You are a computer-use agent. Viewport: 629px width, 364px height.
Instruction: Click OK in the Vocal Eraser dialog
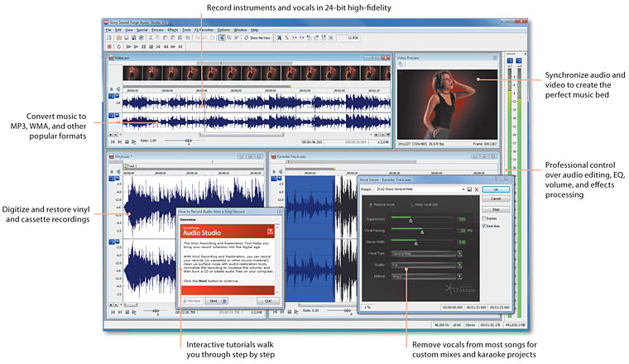click(496, 189)
